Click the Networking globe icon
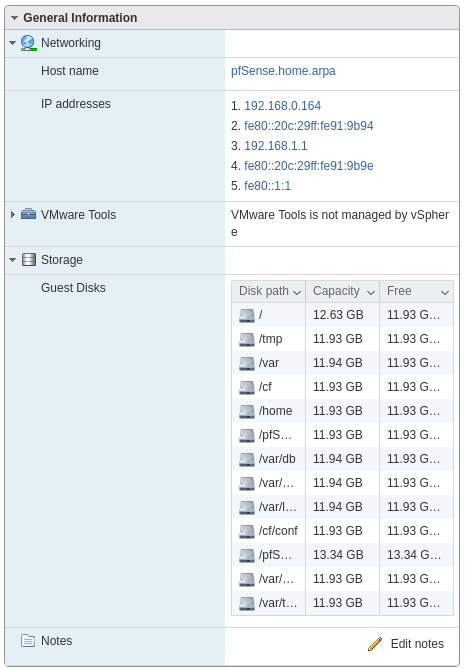 coord(29,43)
